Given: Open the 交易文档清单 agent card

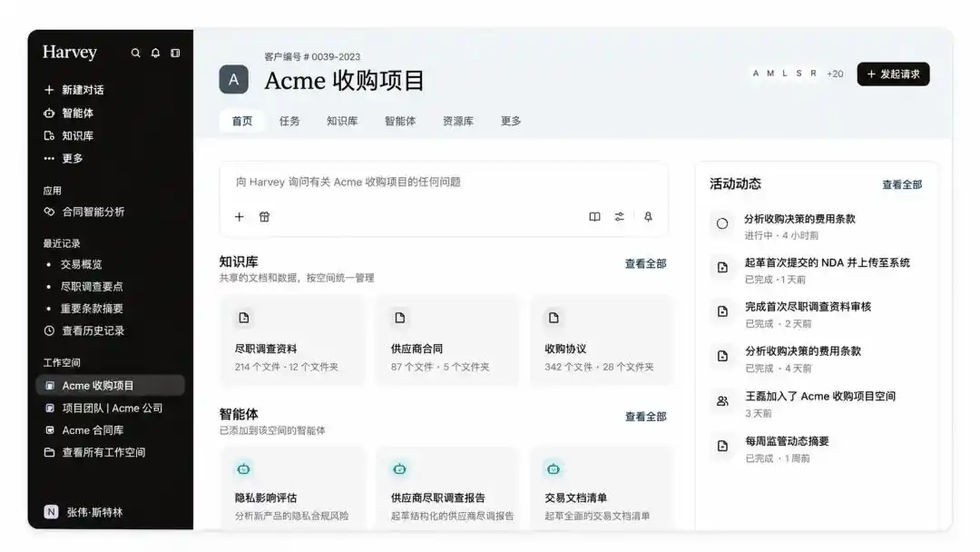Looking at the screenshot, I should [x=602, y=489].
